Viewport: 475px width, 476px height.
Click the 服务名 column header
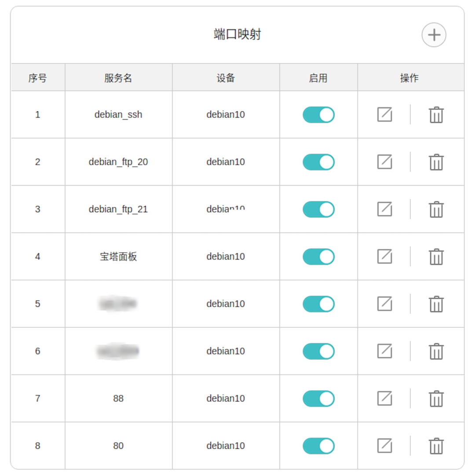(118, 78)
